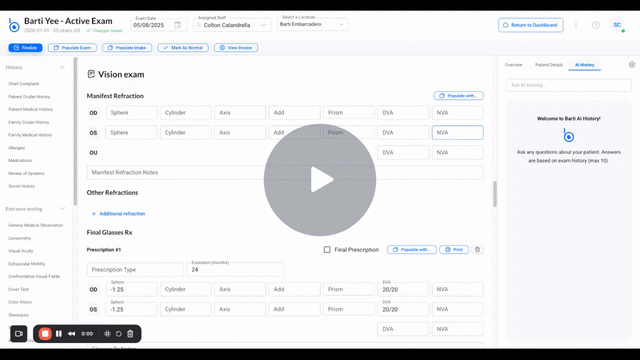Click the Expiration months field
Viewport: 640px width, 360px height.
click(x=235, y=269)
